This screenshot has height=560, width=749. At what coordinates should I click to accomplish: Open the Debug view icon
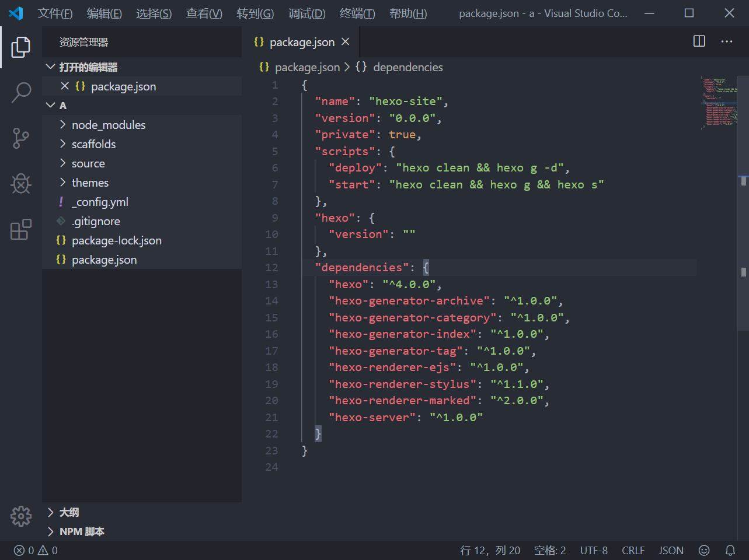[x=21, y=184]
